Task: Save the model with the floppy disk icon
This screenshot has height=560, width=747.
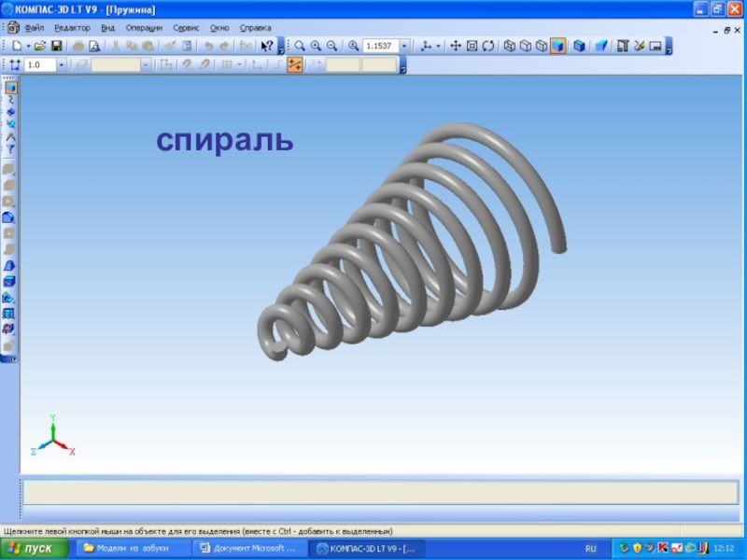Action: coord(57,46)
